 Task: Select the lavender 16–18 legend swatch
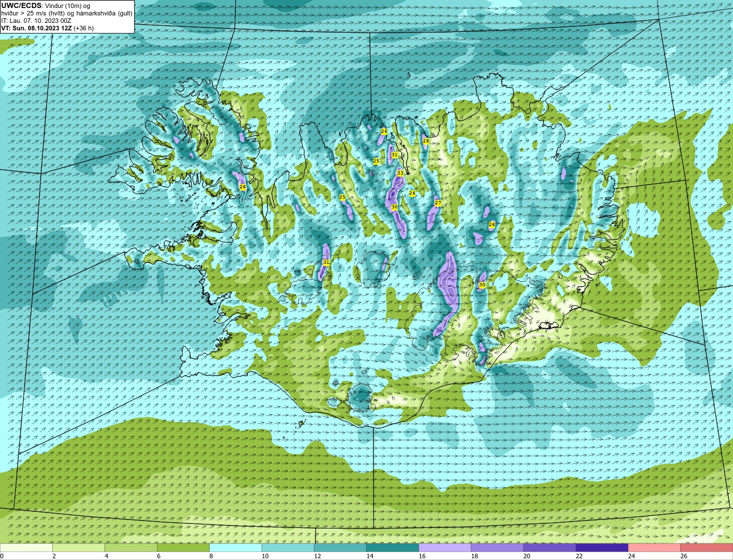(x=445, y=548)
